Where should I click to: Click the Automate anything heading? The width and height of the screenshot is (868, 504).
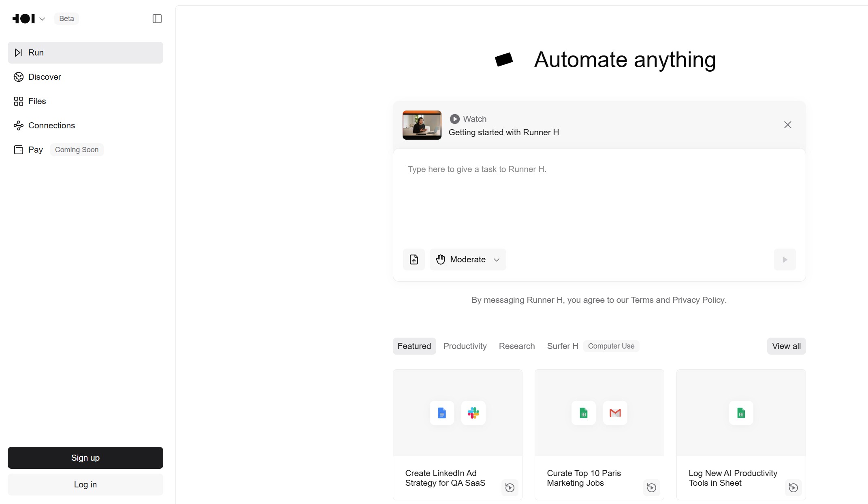click(625, 60)
